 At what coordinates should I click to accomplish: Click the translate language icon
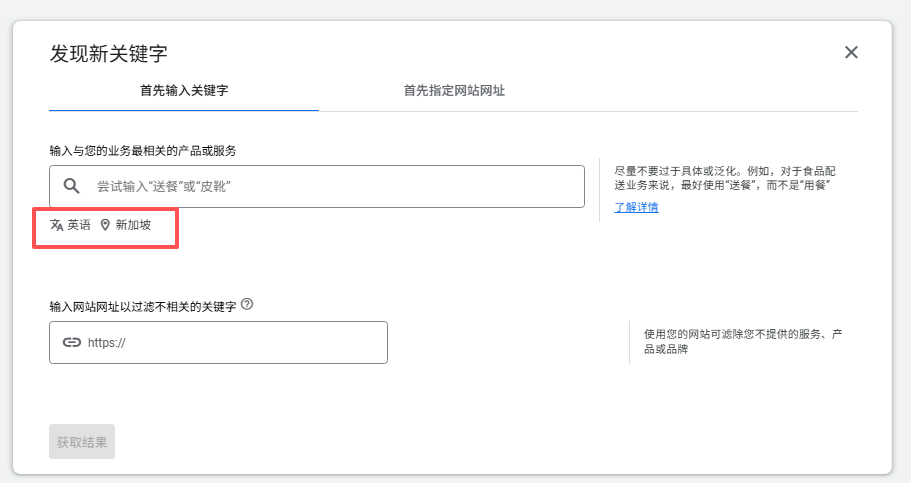click(57, 225)
